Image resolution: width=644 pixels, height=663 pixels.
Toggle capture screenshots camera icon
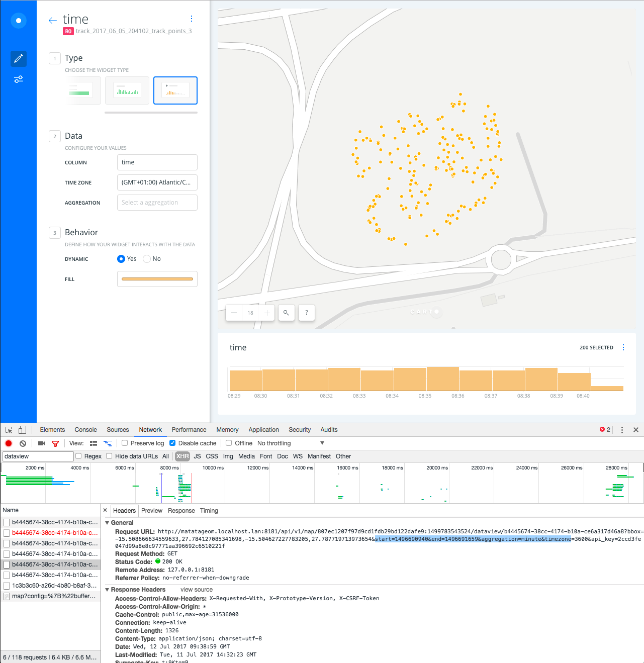pos(42,443)
